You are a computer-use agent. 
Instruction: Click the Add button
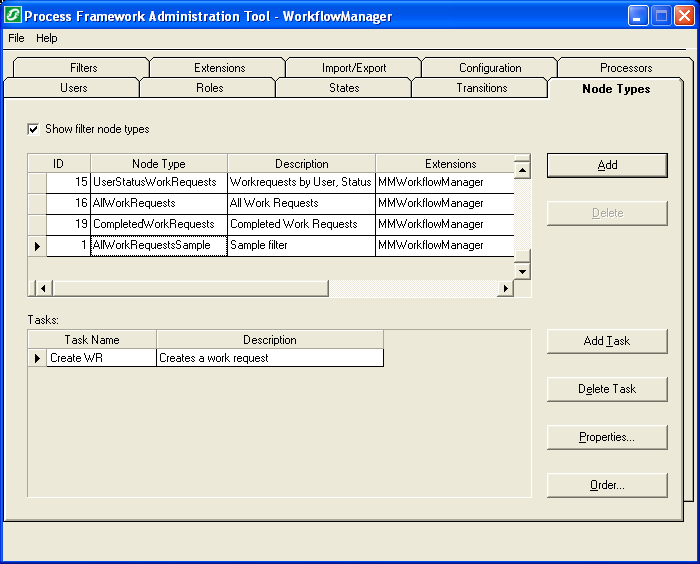[x=607, y=165]
